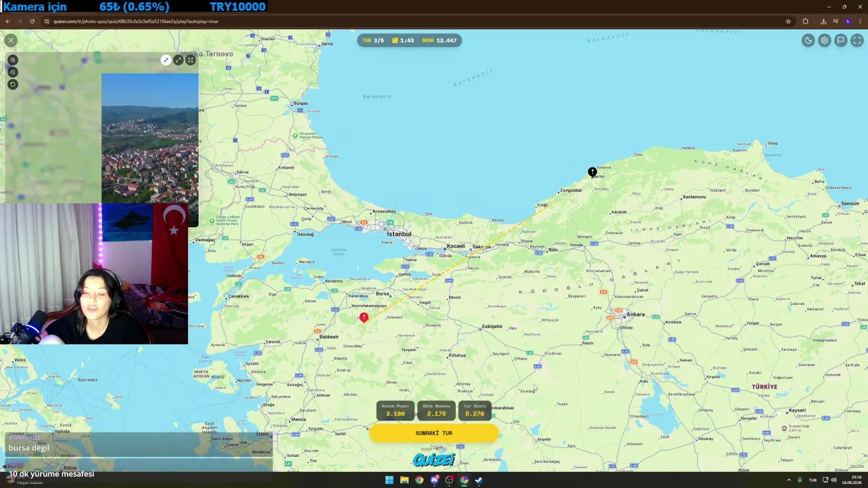
Task: Click the Quizei logo
Action: click(434, 460)
